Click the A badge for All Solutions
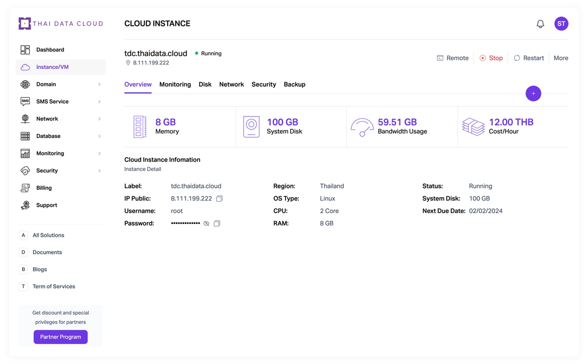This screenshot has height=364, width=588. click(x=23, y=235)
